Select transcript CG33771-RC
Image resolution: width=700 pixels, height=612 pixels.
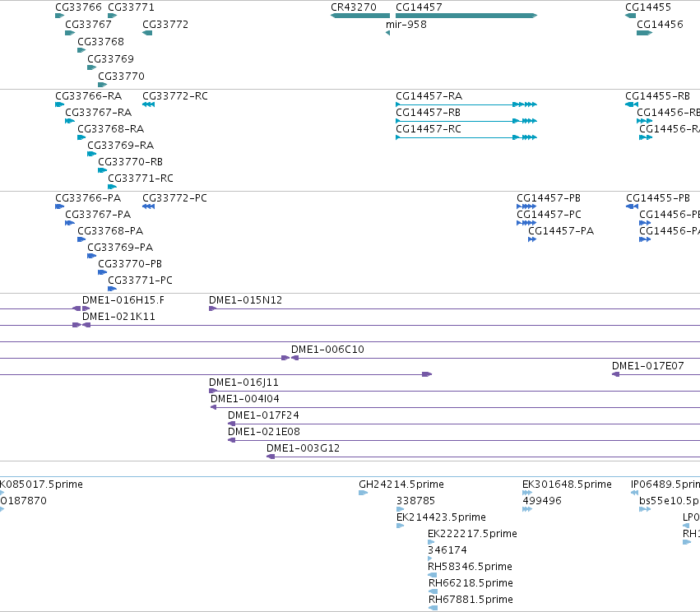pyautogui.click(x=141, y=179)
